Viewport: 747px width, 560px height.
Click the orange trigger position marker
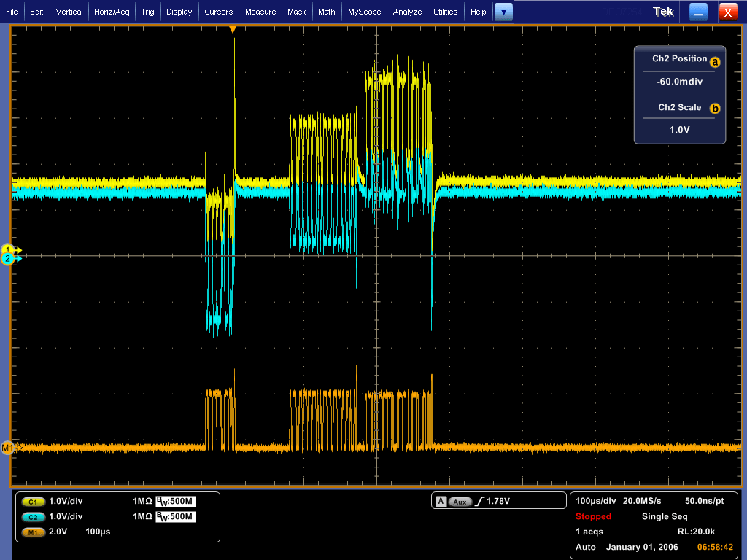[233, 29]
